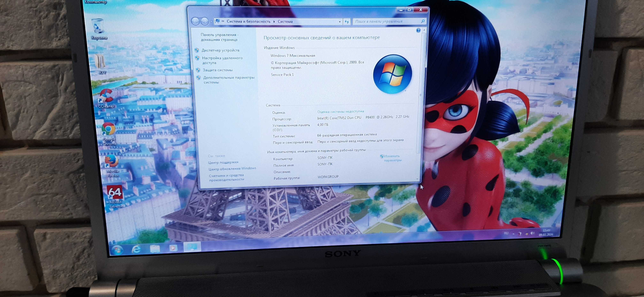Open Internet Explorer from the taskbar
Screen dimensions: 644x297
coord(136,249)
